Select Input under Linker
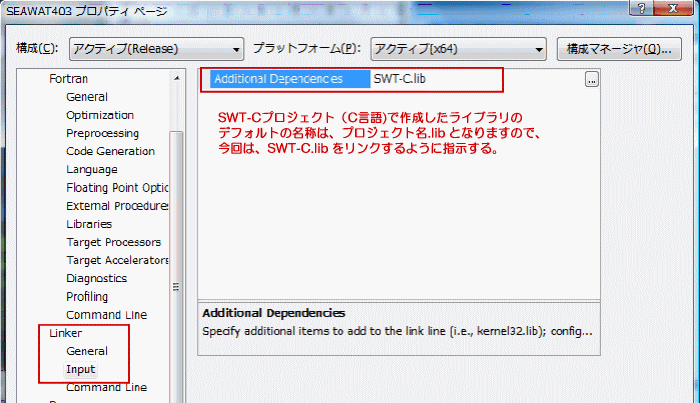Screen dimensions: 700x403 [80, 370]
